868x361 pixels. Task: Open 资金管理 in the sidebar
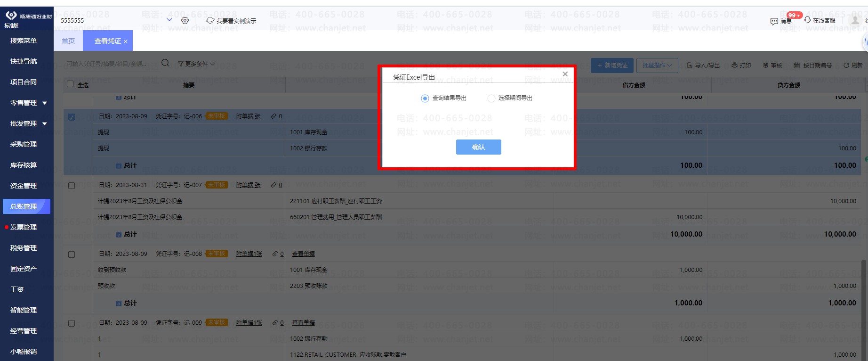click(x=24, y=186)
